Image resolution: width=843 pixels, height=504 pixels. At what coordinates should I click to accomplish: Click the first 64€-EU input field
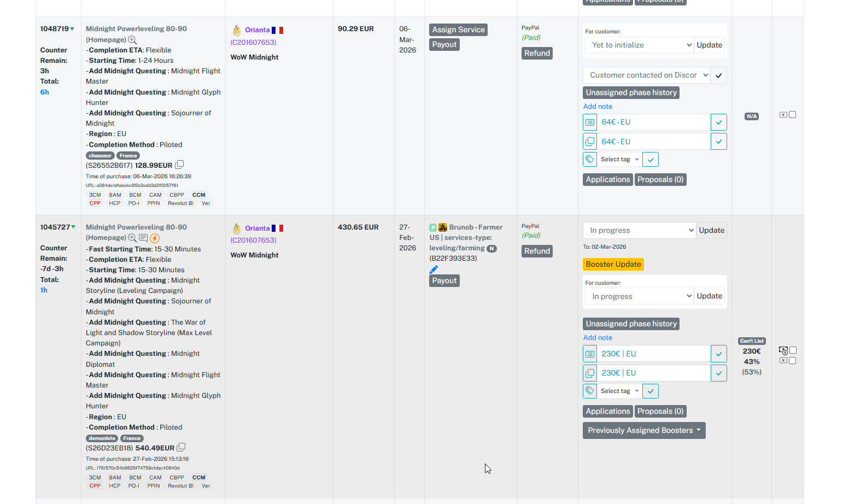tap(653, 122)
